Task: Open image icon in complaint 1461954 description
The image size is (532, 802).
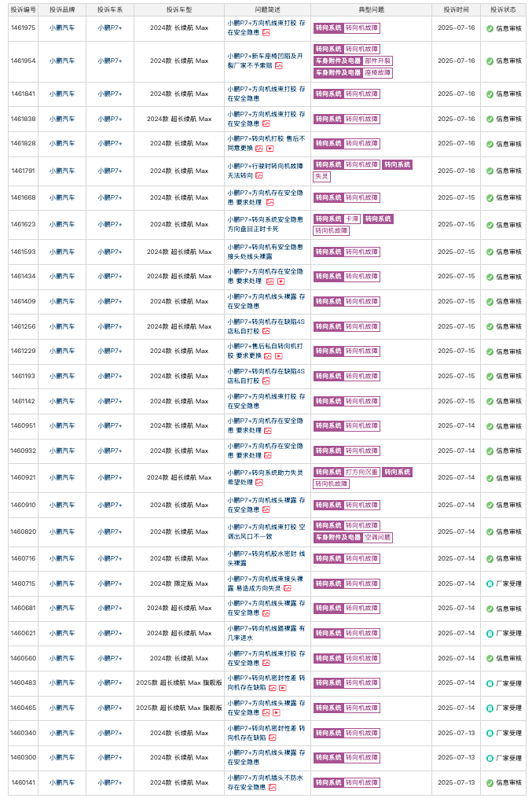Action: coord(278,66)
